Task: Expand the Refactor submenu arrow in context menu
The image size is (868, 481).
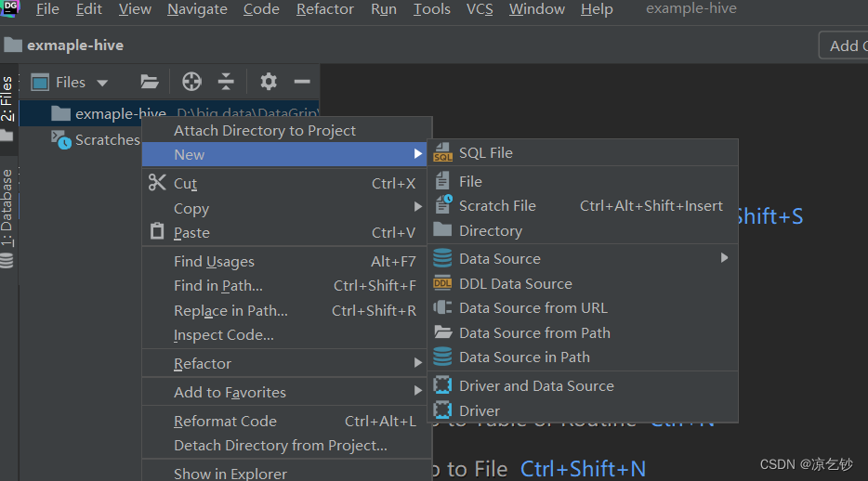Action: [418, 363]
